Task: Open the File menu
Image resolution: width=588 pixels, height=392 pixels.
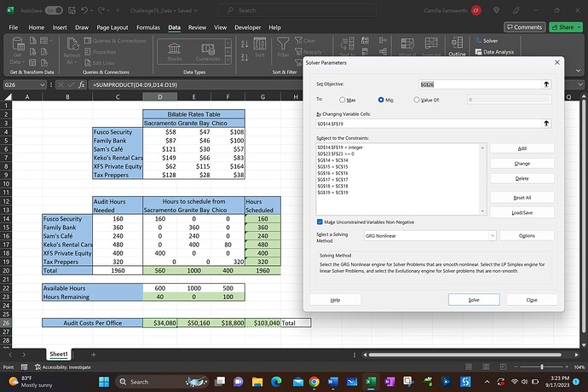Action: tap(14, 27)
